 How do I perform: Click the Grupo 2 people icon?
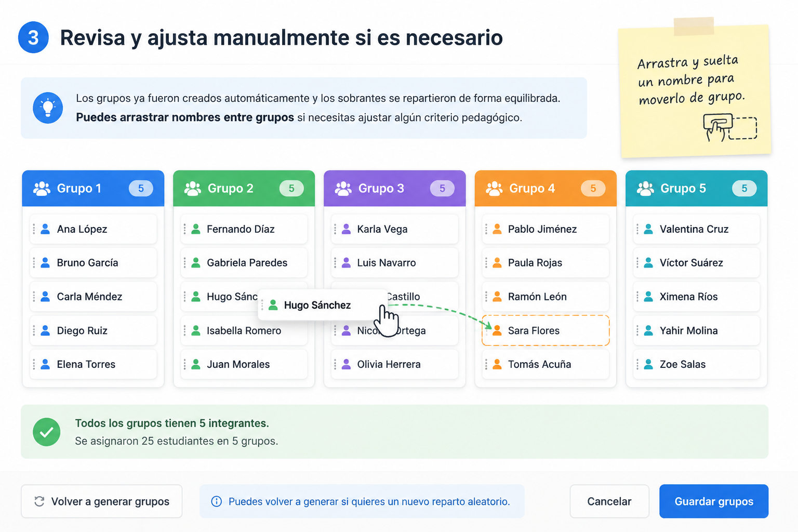193,188
